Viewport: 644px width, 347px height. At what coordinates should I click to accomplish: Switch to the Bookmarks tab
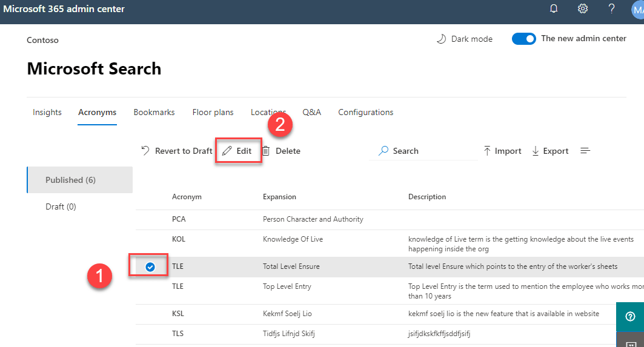pos(154,112)
